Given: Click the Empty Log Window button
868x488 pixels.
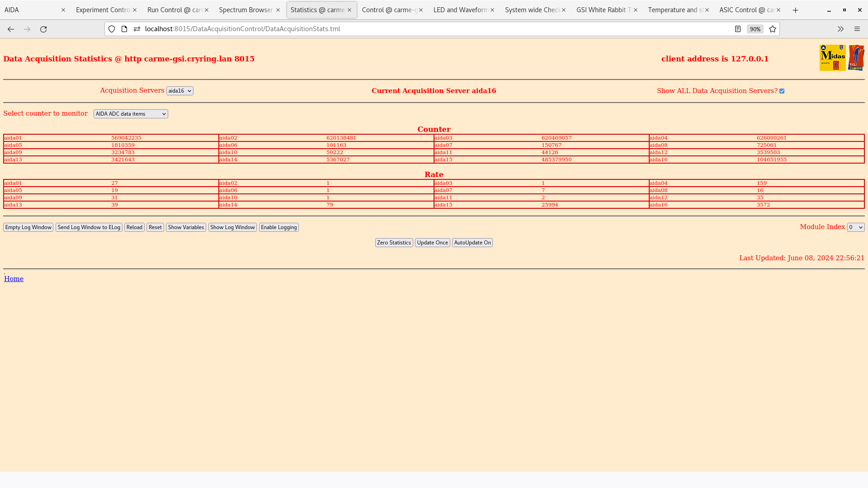Looking at the screenshot, I should point(28,227).
